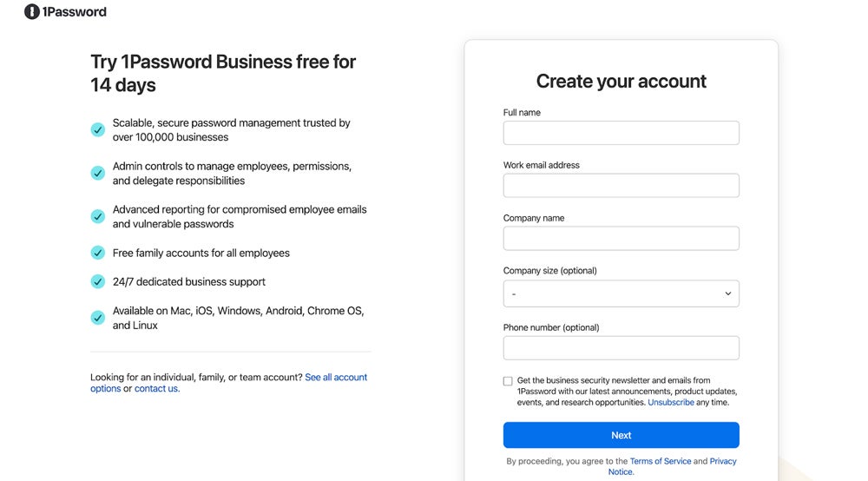Click checkmark icon beside Available on Mac
This screenshot has width=868, height=481.
coord(98,318)
